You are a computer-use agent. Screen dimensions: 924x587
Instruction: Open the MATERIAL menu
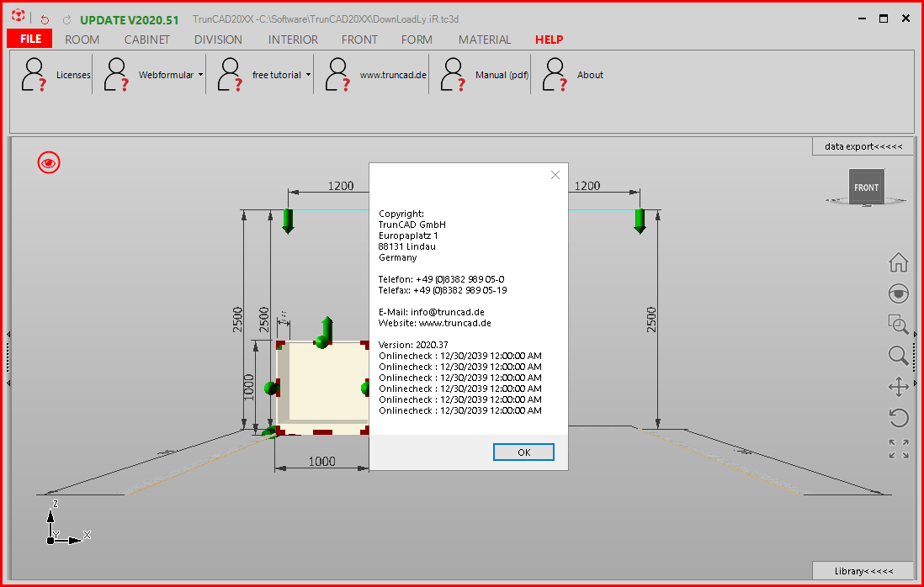[x=484, y=40]
